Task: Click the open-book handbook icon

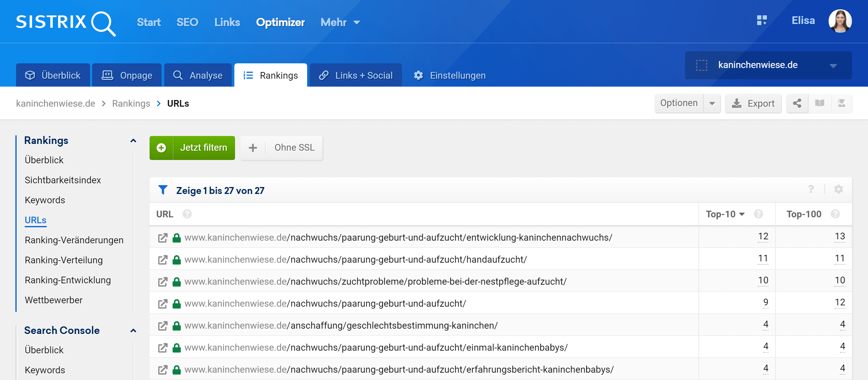Action: tap(820, 103)
